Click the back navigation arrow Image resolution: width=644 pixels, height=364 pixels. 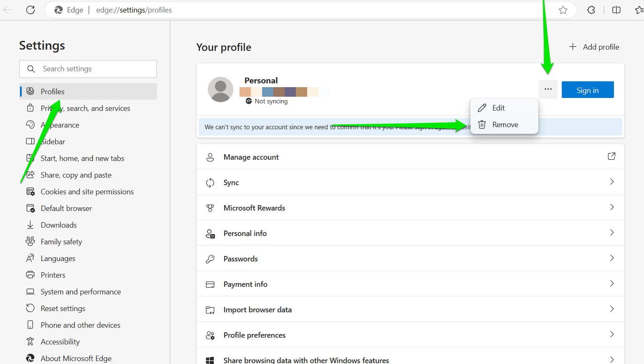(x=8, y=10)
